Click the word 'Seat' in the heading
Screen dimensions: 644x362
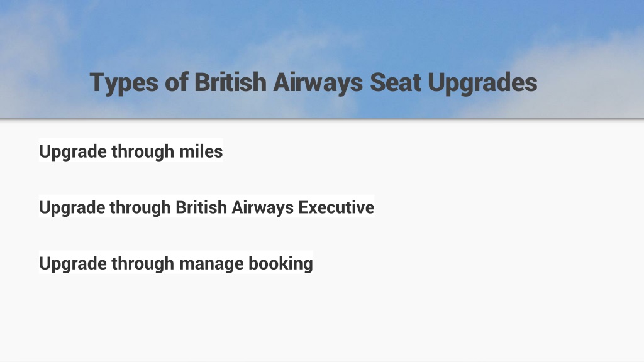(396, 82)
